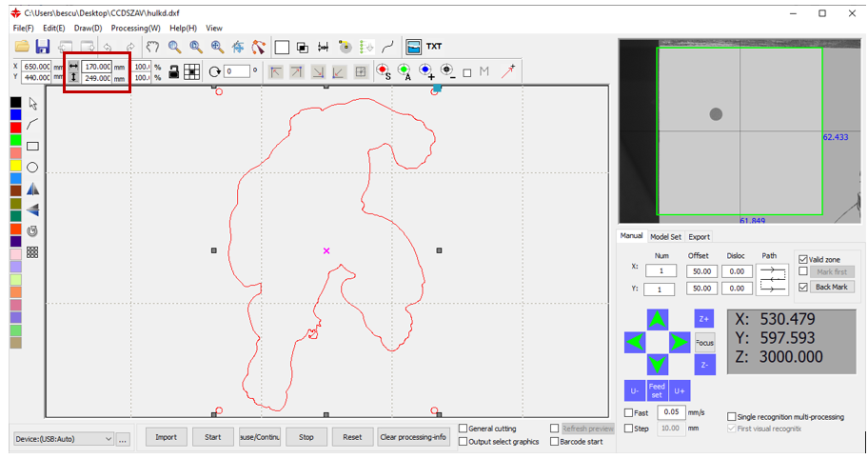Screen dimensions: 868x459
Task: Click the distance measure icon in toolbar
Action: coord(324,47)
